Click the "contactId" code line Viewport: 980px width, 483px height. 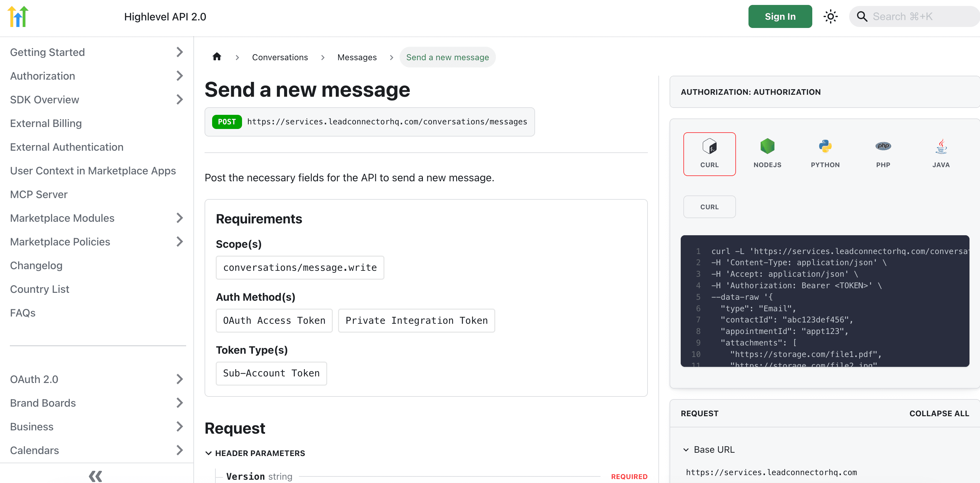click(x=787, y=320)
